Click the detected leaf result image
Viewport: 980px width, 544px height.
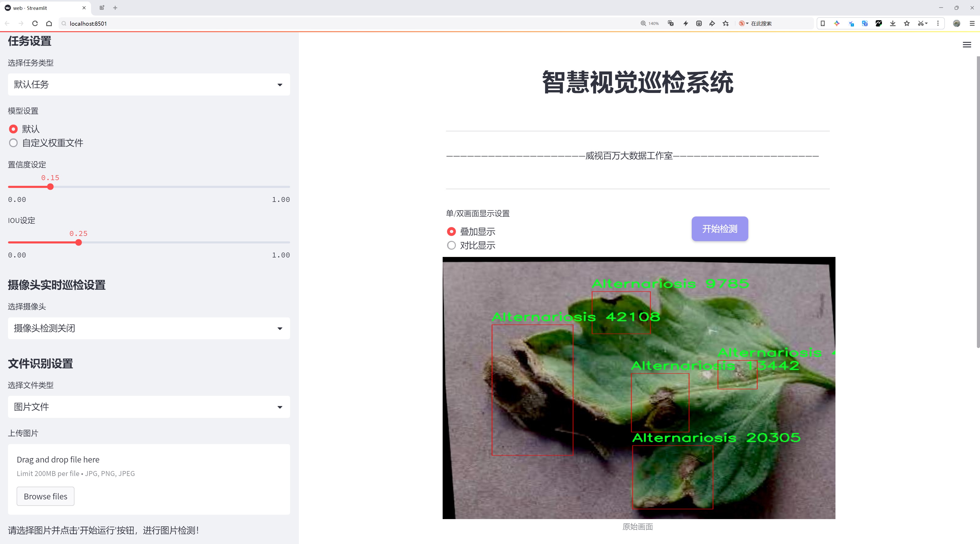pos(639,388)
